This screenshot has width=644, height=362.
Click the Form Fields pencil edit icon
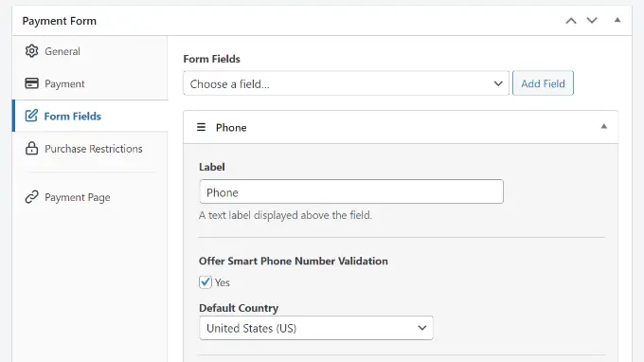(x=31, y=116)
